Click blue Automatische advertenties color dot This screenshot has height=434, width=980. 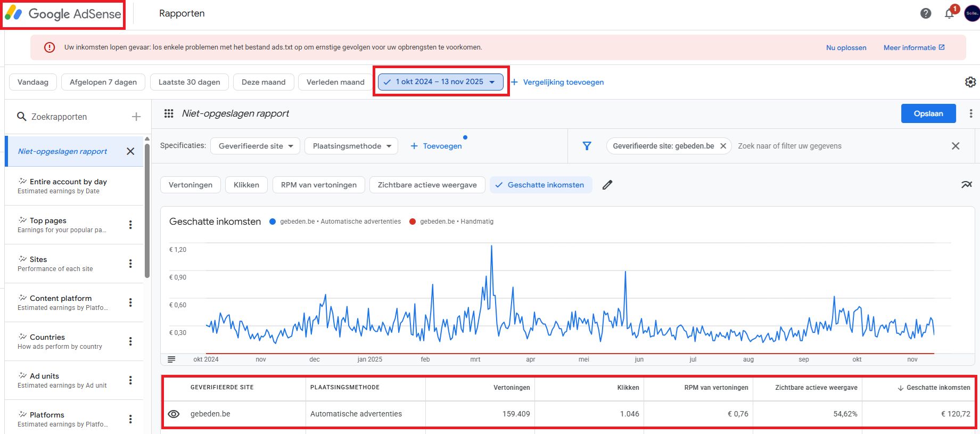pyautogui.click(x=273, y=222)
